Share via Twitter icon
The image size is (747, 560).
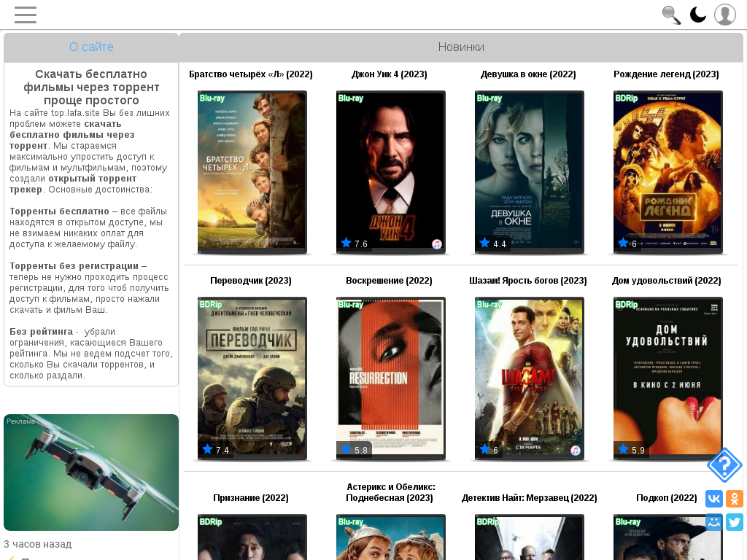pyautogui.click(x=734, y=522)
